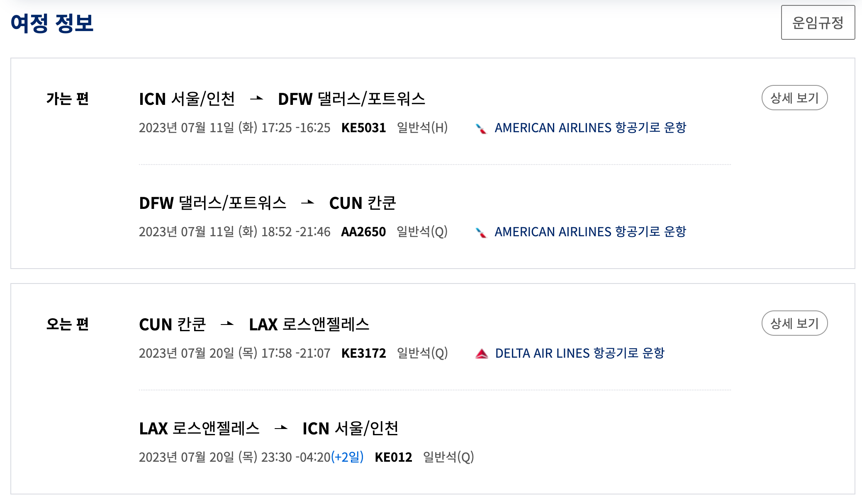Image resolution: width=862 pixels, height=504 pixels.
Task: Click the arrow between ICN and DFW
Action: coord(257,99)
